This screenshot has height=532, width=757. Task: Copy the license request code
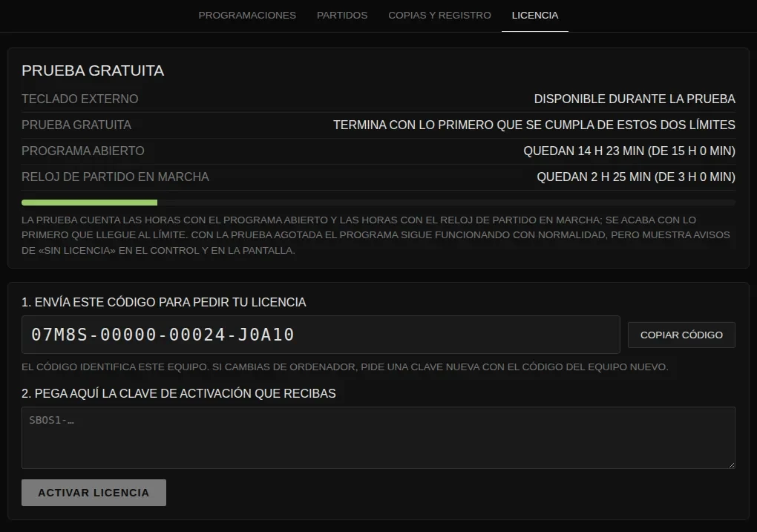(681, 335)
